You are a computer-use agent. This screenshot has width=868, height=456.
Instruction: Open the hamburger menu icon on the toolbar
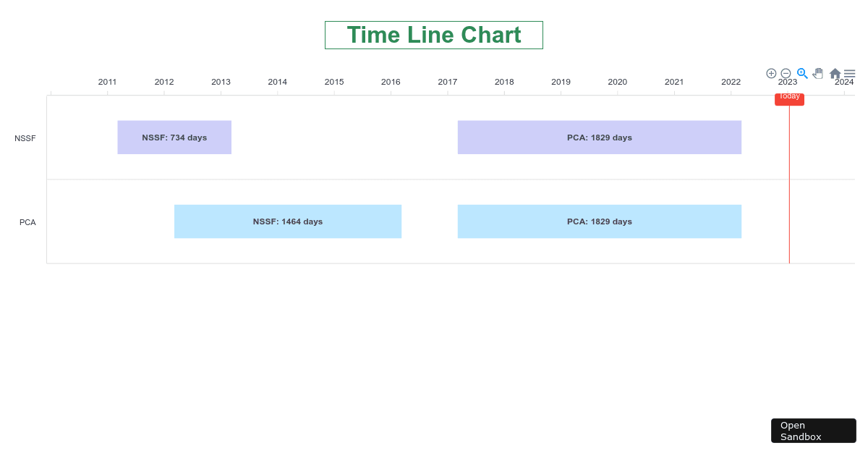coord(849,73)
